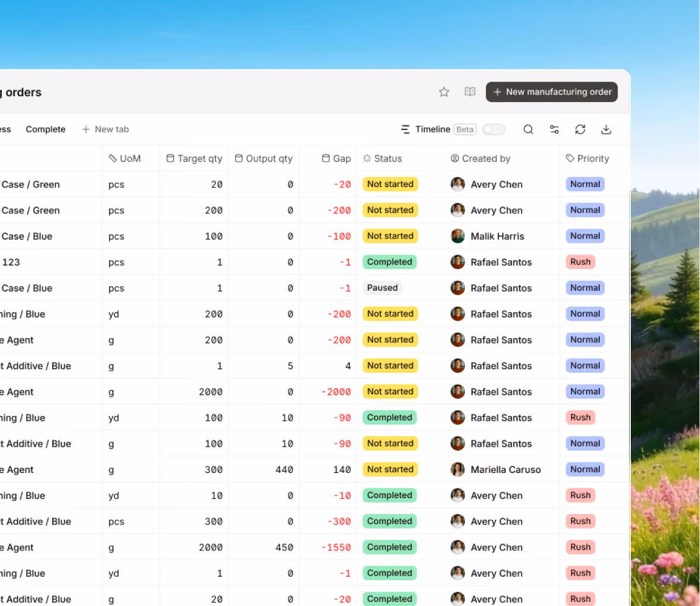Click the output qty 5 cell
This screenshot has width=700, height=606.
point(290,366)
